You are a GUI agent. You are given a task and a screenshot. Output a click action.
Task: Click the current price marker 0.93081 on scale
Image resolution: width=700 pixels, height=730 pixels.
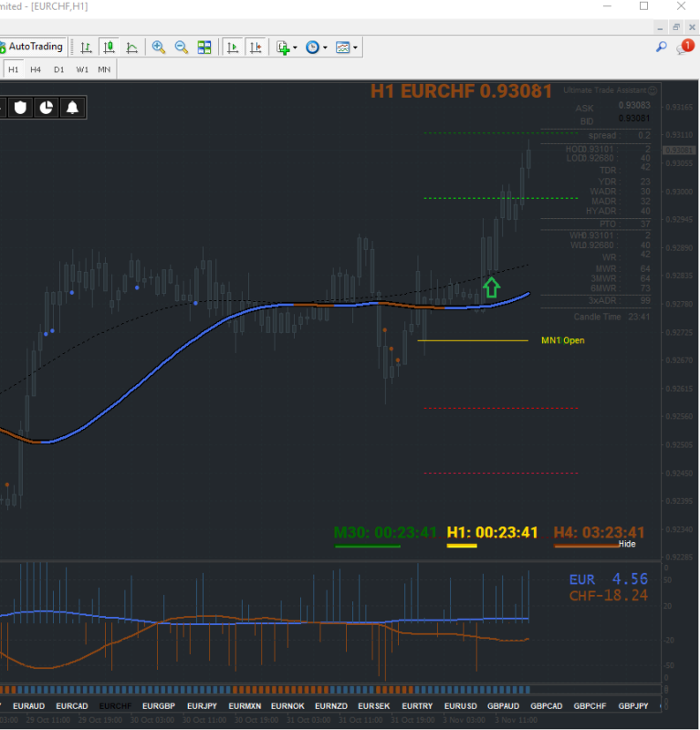(x=679, y=150)
